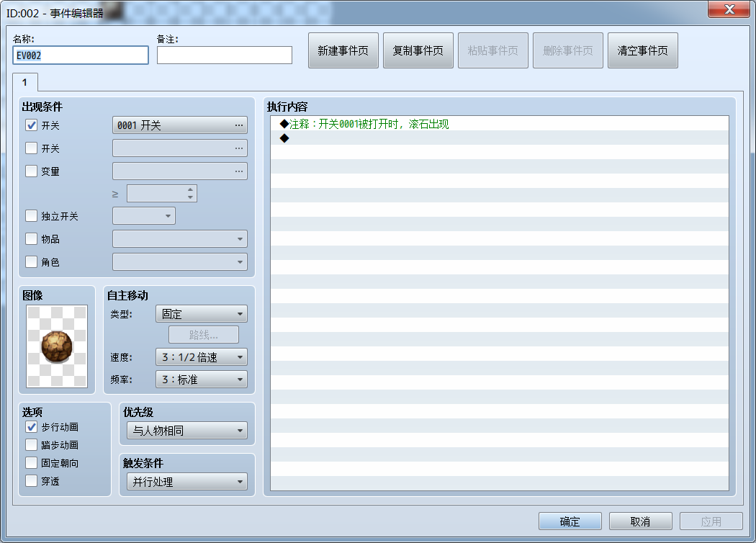
Task: Cancel with the 取消 button
Action: (x=640, y=521)
